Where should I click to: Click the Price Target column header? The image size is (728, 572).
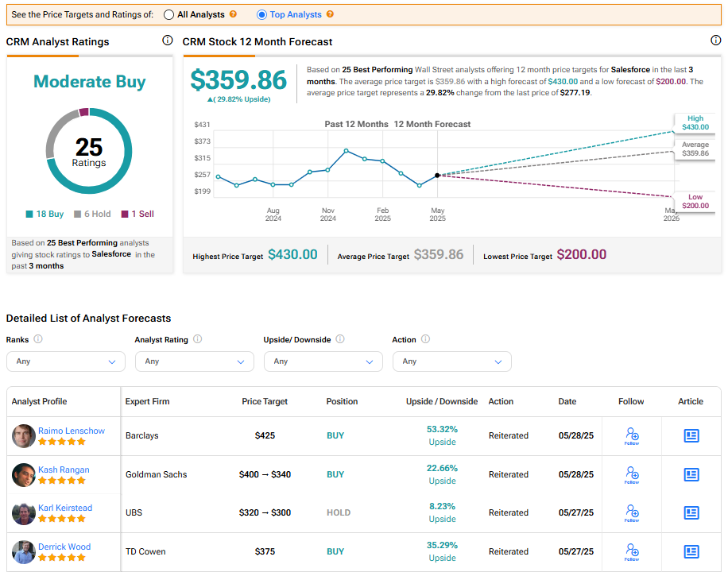265,402
